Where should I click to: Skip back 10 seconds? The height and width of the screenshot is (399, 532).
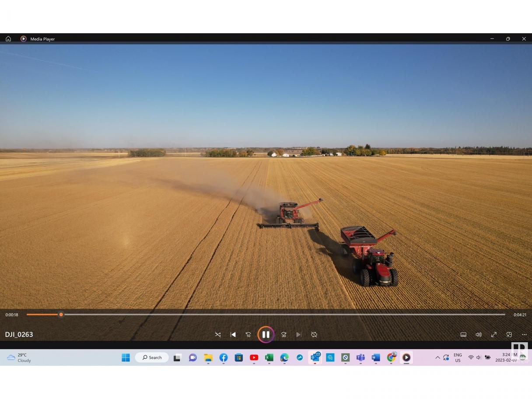[248, 335]
